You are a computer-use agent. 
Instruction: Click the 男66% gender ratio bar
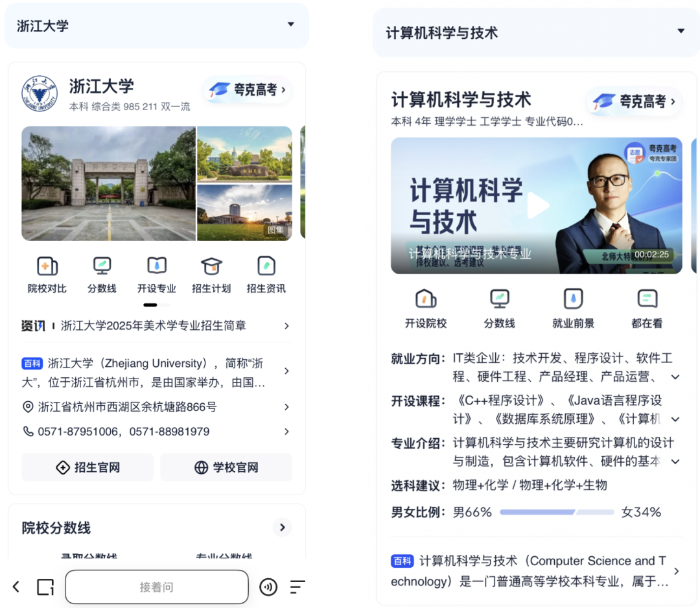click(556, 511)
